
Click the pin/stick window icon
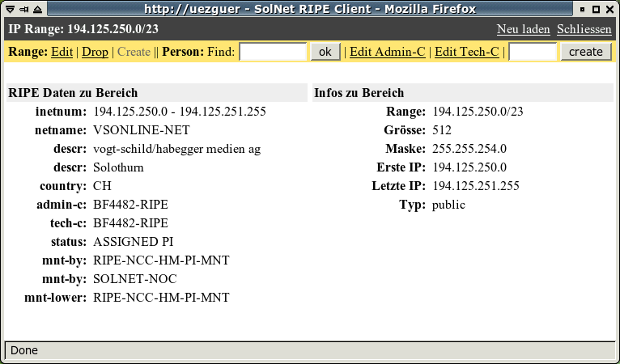point(23,9)
